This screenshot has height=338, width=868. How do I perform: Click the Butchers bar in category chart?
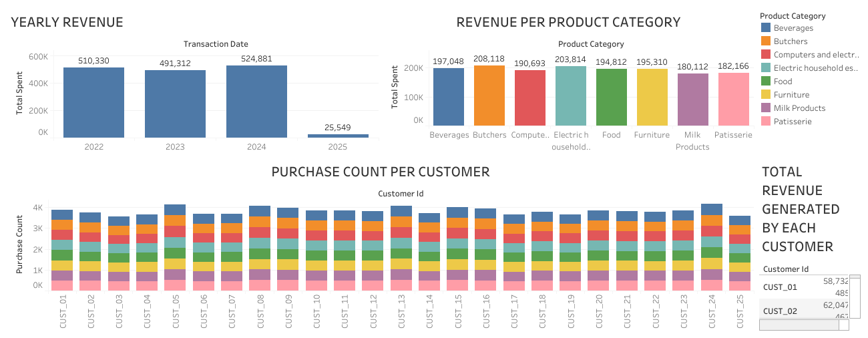coord(489,95)
